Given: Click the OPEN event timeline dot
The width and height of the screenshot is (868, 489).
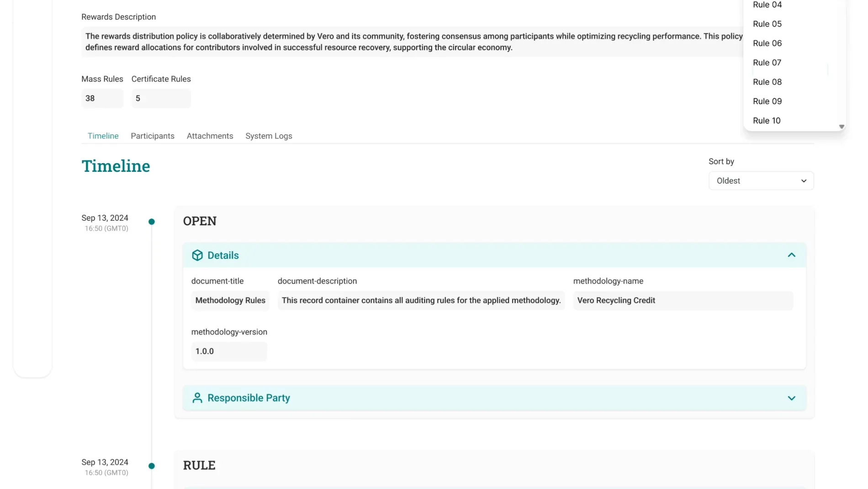Looking at the screenshot, I should tap(152, 222).
